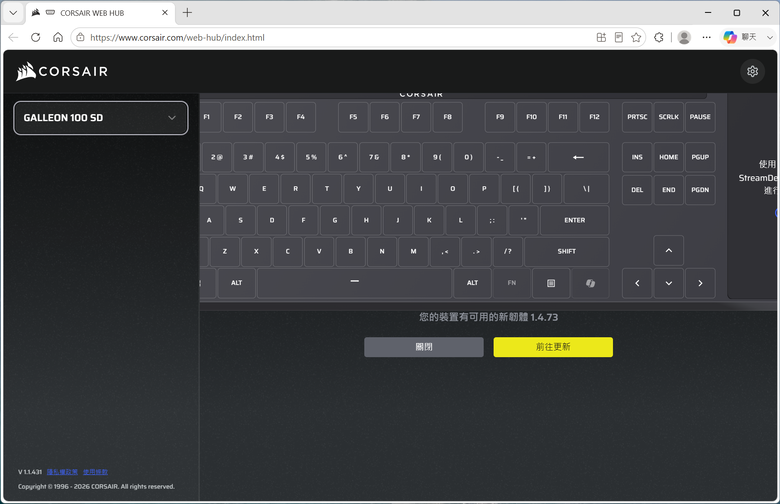
Task: Select the right SHIFT key
Action: pos(567,251)
